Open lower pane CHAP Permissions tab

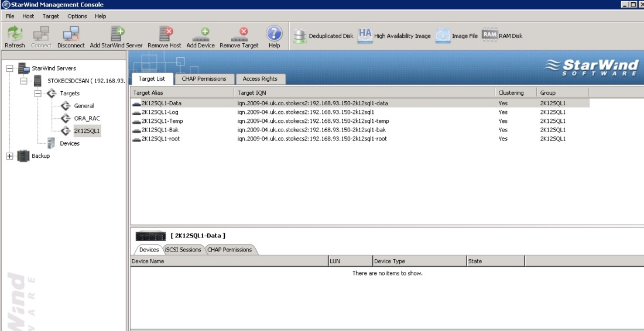pos(229,249)
